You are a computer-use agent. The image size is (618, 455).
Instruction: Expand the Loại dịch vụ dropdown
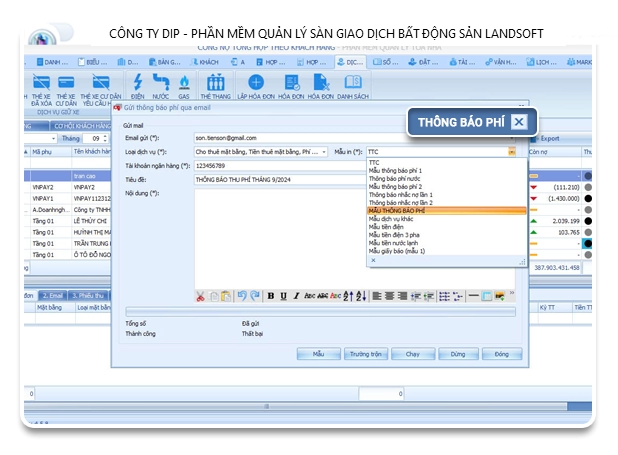(x=324, y=152)
